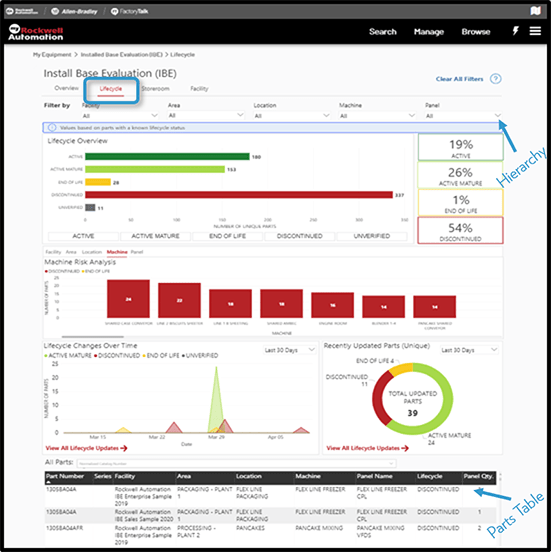Switch risk analysis to Panel view
This screenshot has width=551, height=552.
tap(137, 252)
